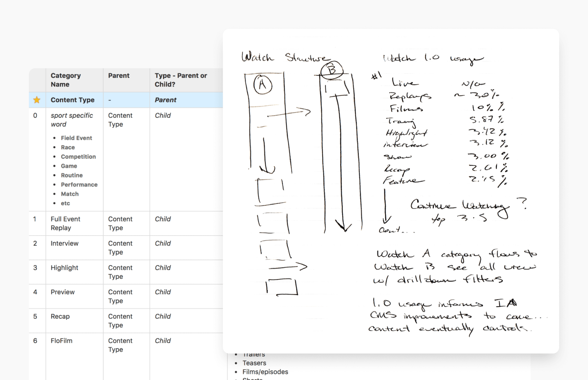Click the Parent column header
The image size is (588, 380).
pyautogui.click(x=119, y=76)
